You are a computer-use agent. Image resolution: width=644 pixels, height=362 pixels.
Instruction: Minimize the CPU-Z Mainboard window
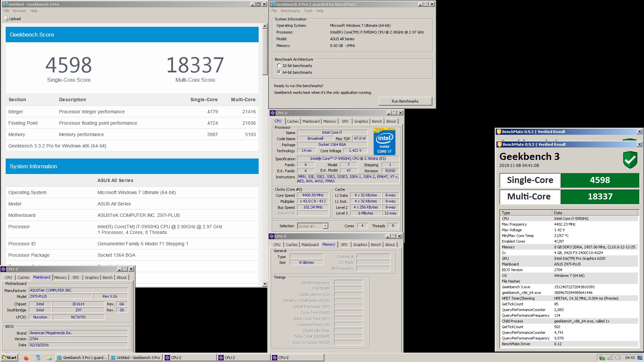pyautogui.click(x=119, y=269)
